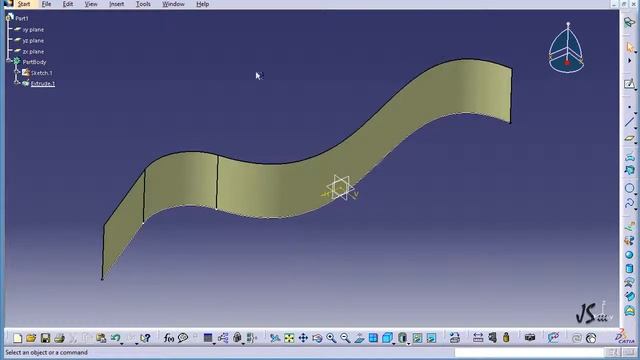Click the blue table grid icon
Image resolution: width=640 pixels, height=360 pixels.
pos(208,338)
